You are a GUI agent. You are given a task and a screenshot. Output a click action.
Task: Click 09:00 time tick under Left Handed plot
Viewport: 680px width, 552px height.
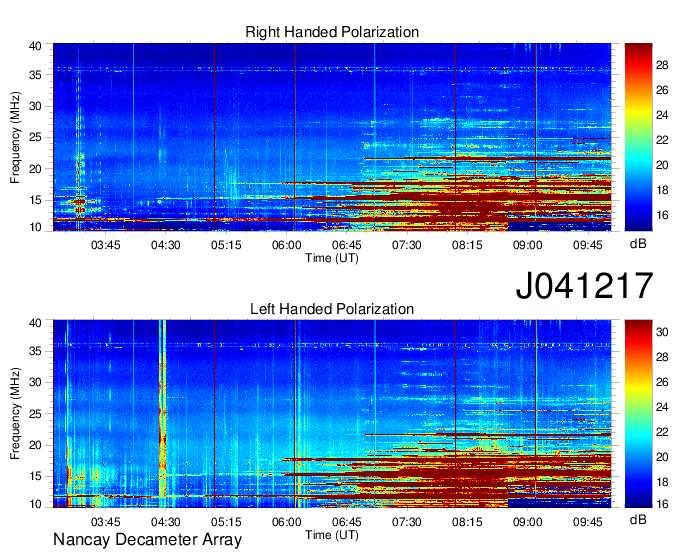pyautogui.click(x=527, y=522)
